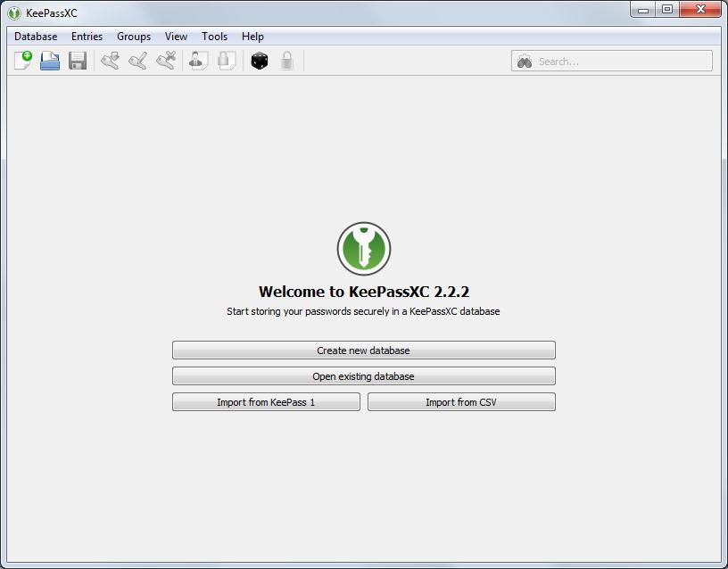Click the Import from CSV button
The height and width of the screenshot is (569, 728).
pos(461,402)
